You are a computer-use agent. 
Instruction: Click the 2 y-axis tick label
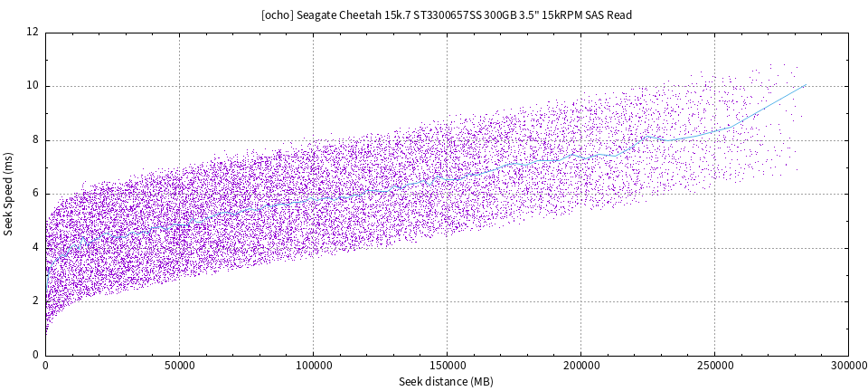(35, 301)
